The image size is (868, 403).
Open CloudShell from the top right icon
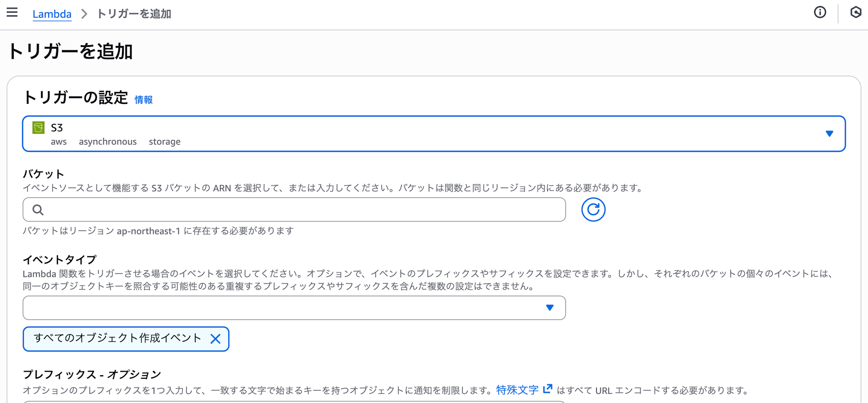coord(855,13)
